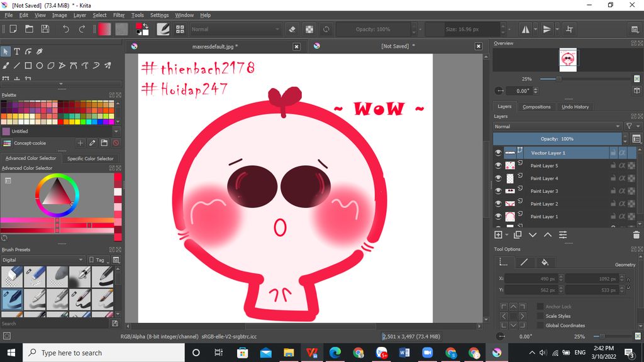Create a new document from toolbar
644x362 pixels.
[13, 29]
